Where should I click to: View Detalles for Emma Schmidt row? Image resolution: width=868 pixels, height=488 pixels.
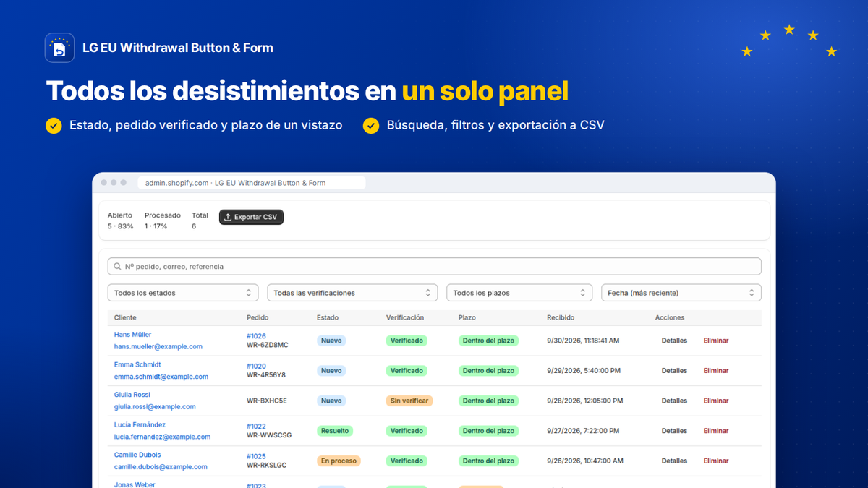click(674, 371)
